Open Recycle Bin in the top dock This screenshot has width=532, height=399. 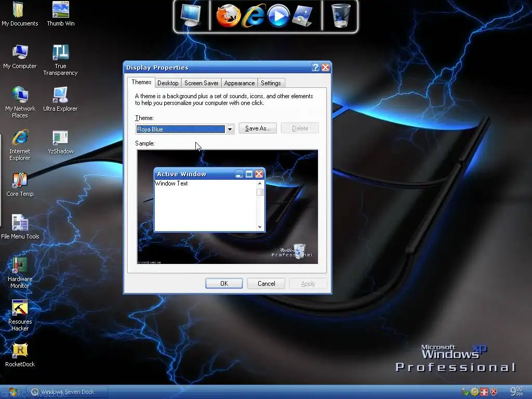coord(340,16)
